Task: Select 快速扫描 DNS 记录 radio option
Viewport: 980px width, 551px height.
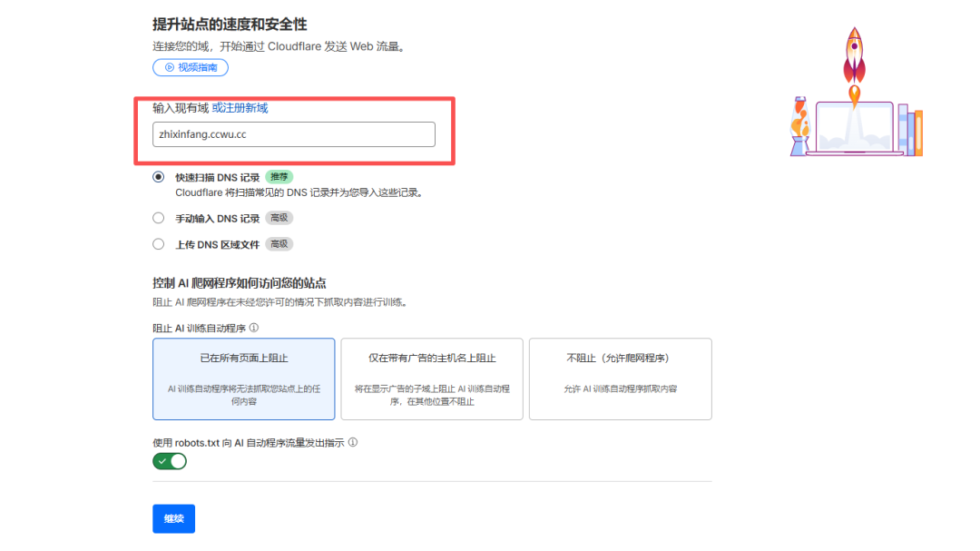Action: pyautogui.click(x=159, y=177)
